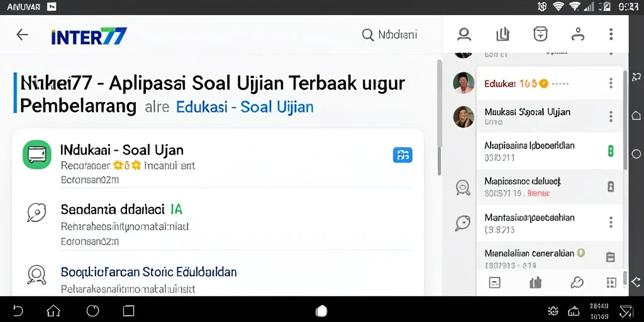Image resolution: width=644 pixels, height=322 pixels.
Task: Go back using the left arrow
Action: point(22,35)
